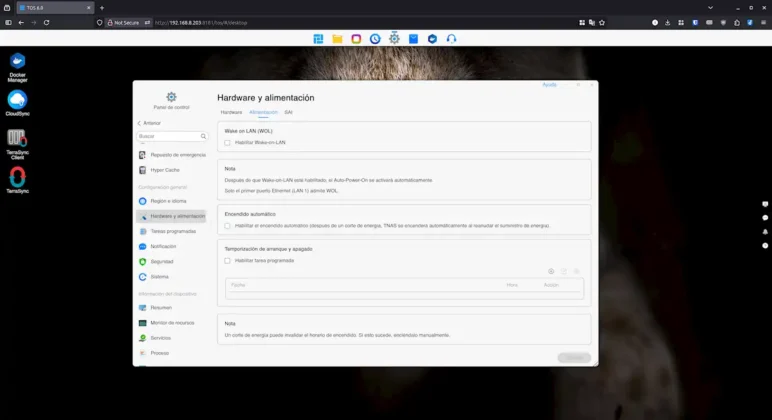This screenshot has width=772, height=420.
Task: Open Control Panel gear in top dock
Action: [394, 38]
